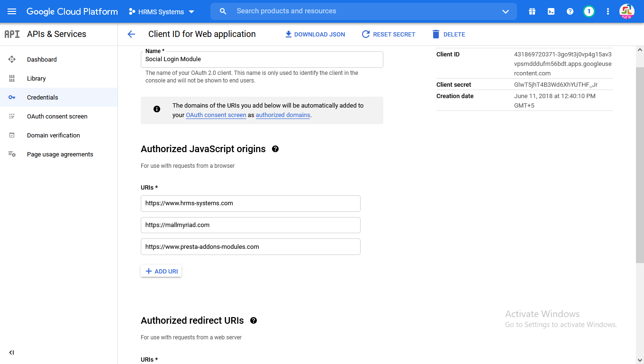Open Dashboard in the sidebar
The height and width of the screenshot is (364, 644).
tap(59, 59)
